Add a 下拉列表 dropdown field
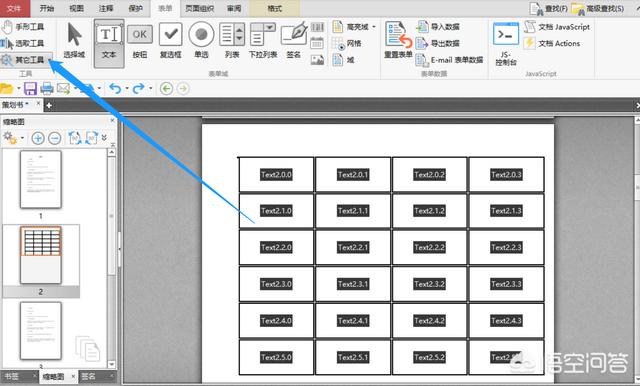 coord(263,40)
